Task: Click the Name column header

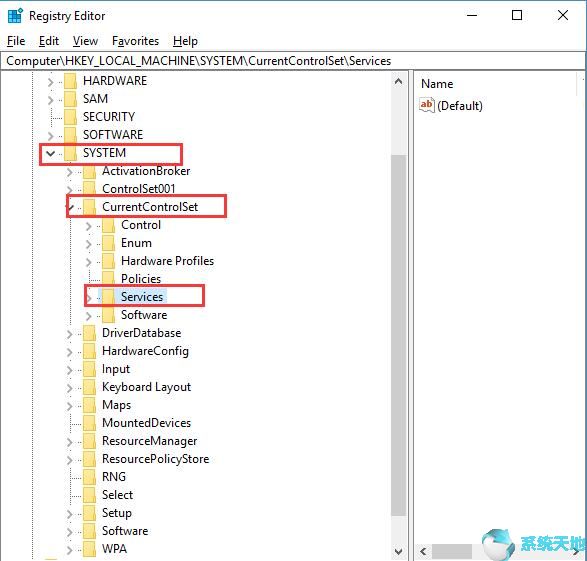Action: point(437,83)
